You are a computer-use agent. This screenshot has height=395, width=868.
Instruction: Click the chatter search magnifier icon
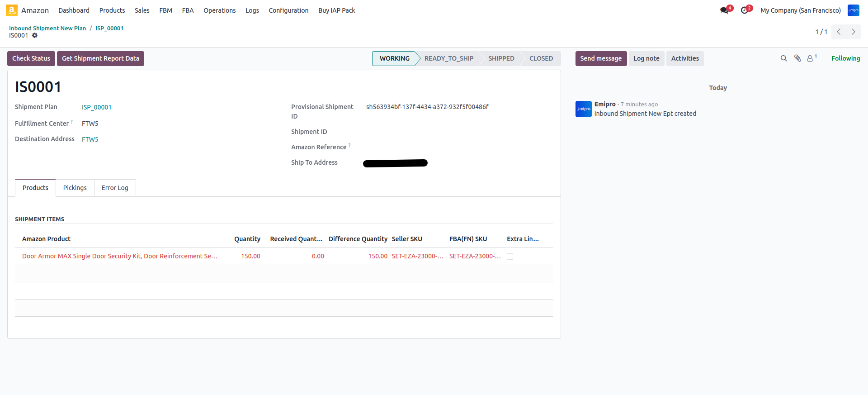783,58
